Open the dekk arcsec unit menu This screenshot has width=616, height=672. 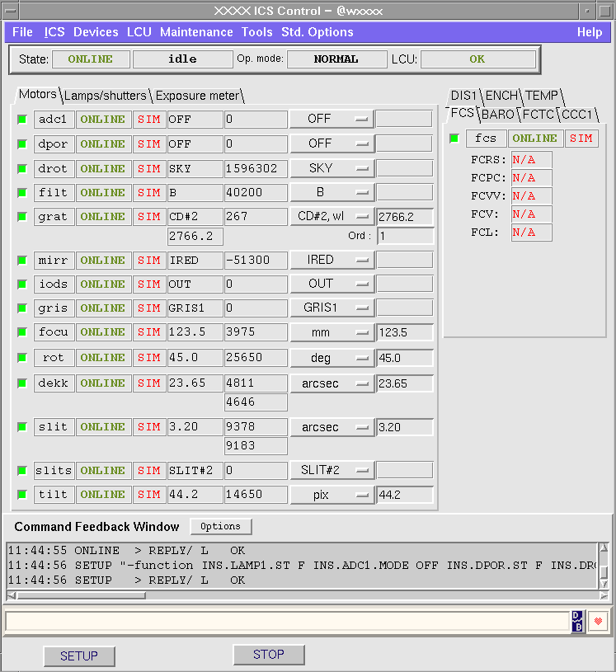(x=332, y=384)
